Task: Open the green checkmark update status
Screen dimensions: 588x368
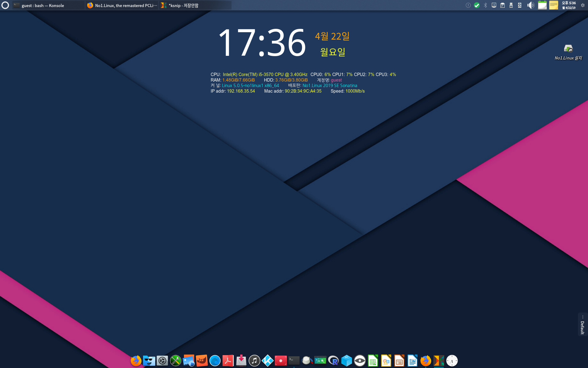Action: (x=477, y=5)
